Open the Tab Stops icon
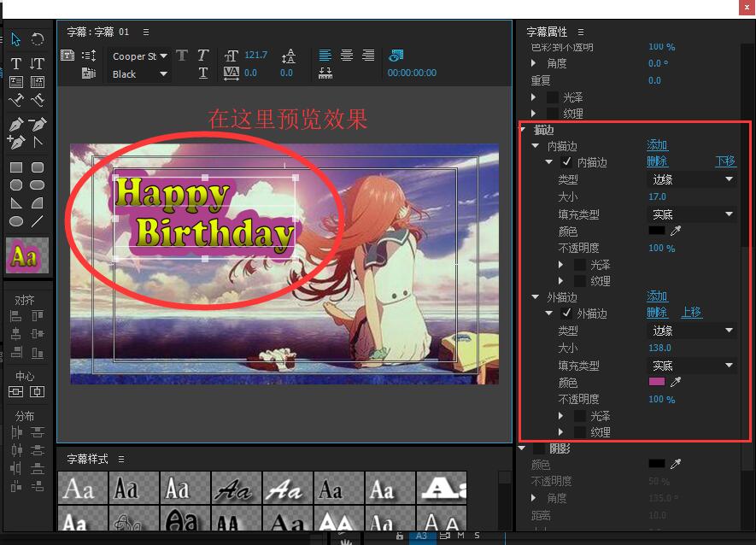 [325, 73]
